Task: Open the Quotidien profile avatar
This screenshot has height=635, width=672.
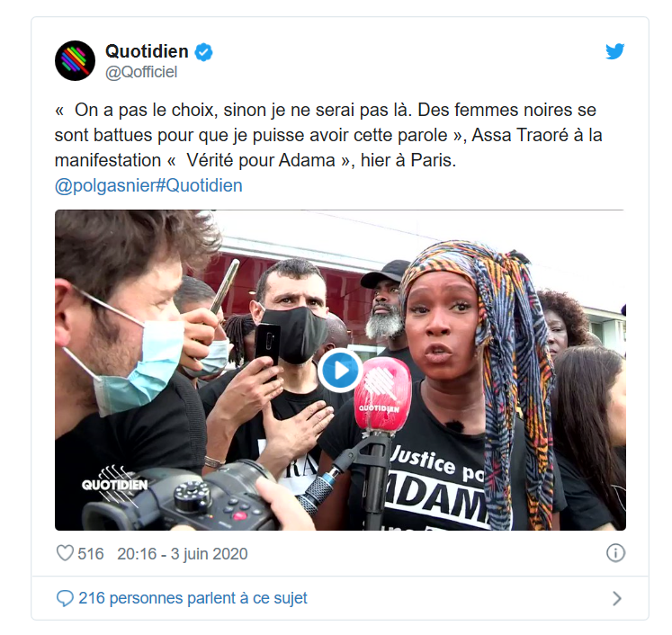Action: [75, 61]
